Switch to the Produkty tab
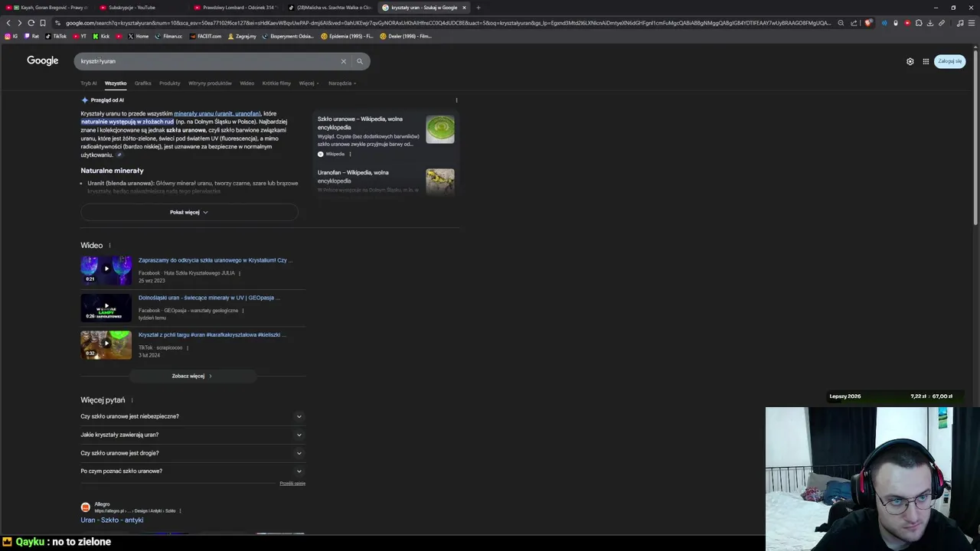The width and height of the screenshot is (980, 551). (x=170, y=83)
